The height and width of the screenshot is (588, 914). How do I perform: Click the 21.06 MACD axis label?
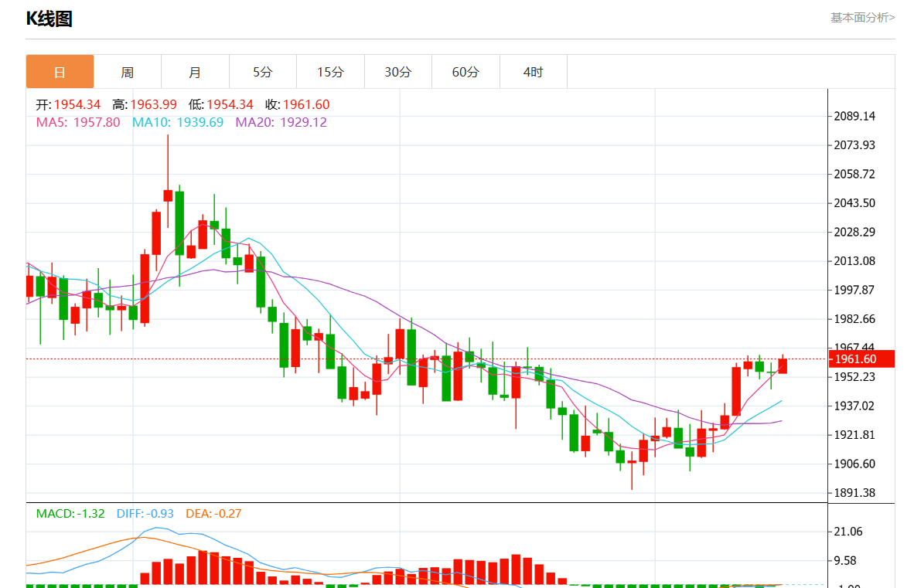click(x=848, y=532)
